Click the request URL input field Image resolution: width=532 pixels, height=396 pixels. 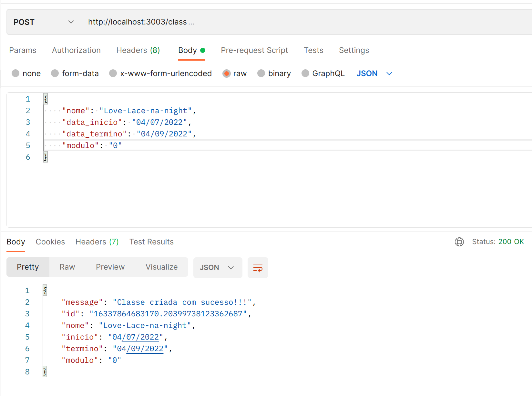(x=226, y=22)
